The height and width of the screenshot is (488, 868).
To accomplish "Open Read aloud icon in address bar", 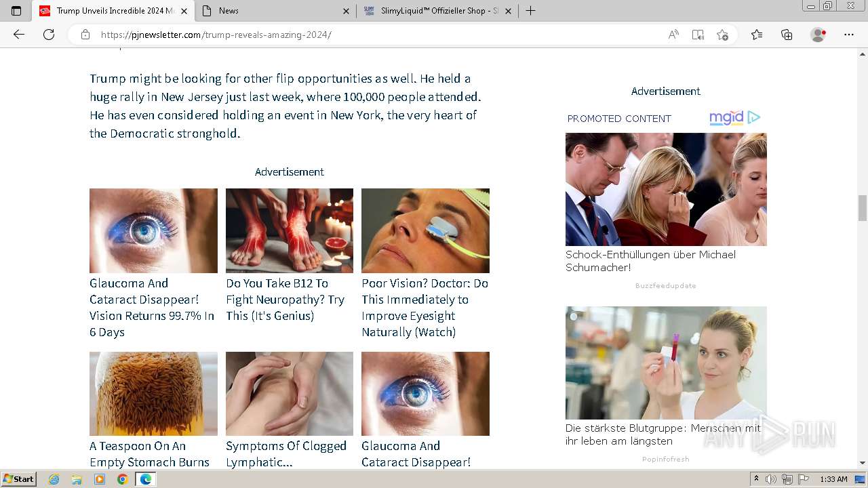I will 673,35.
